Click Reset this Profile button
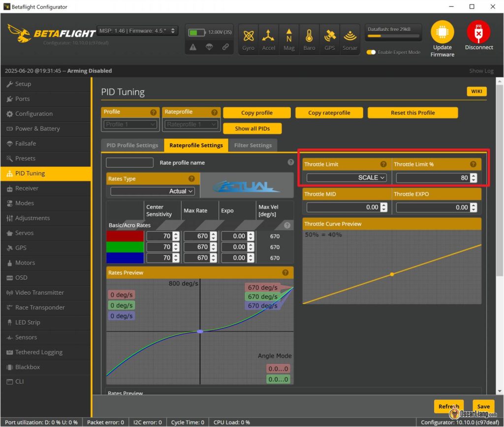The image size is (504, 427). pyautogui.click(x=413, y=113)
